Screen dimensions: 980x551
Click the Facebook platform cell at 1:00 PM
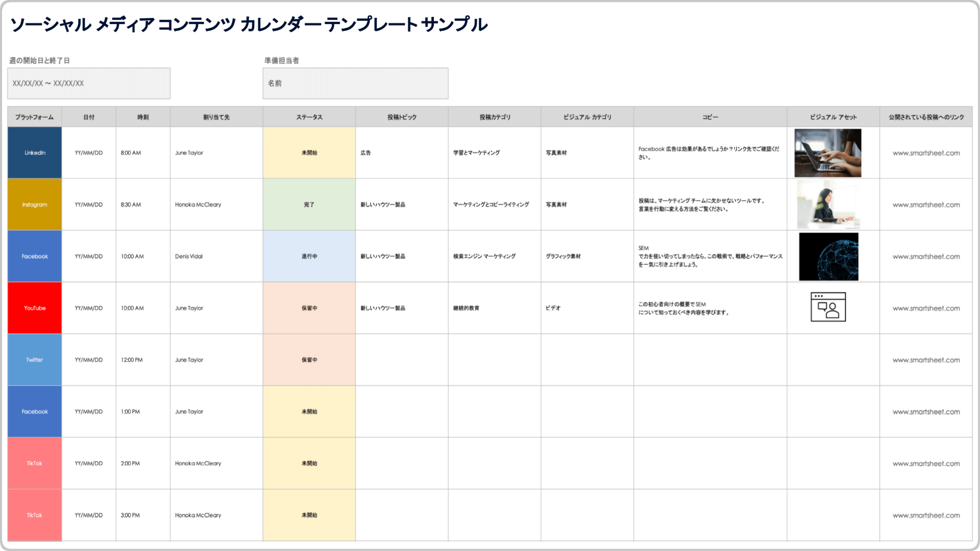[x=35, y=412]
